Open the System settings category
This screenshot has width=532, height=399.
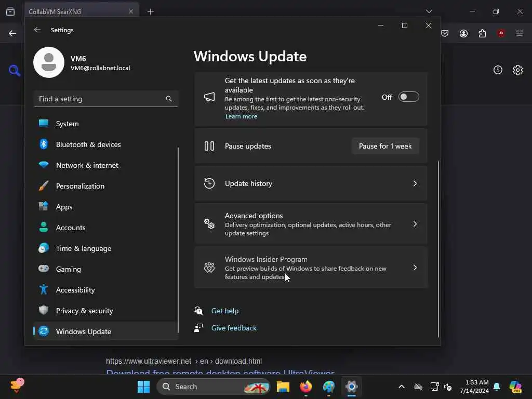coord(105,124)
